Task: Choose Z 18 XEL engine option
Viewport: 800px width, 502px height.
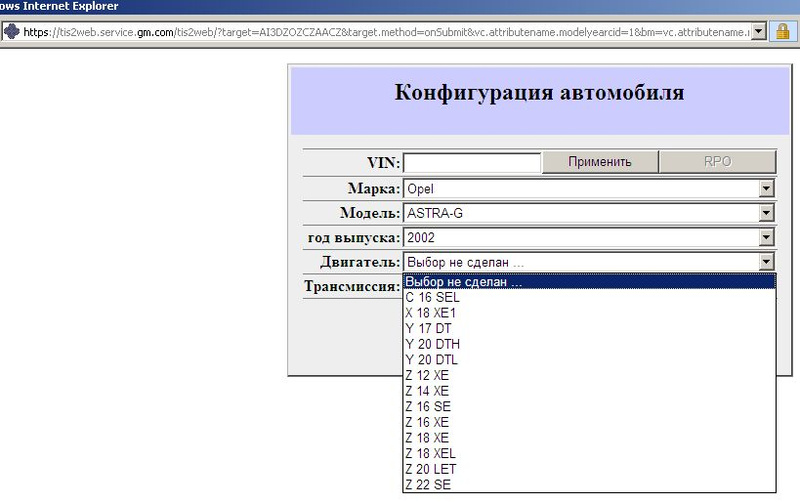Action: point(589,454)
